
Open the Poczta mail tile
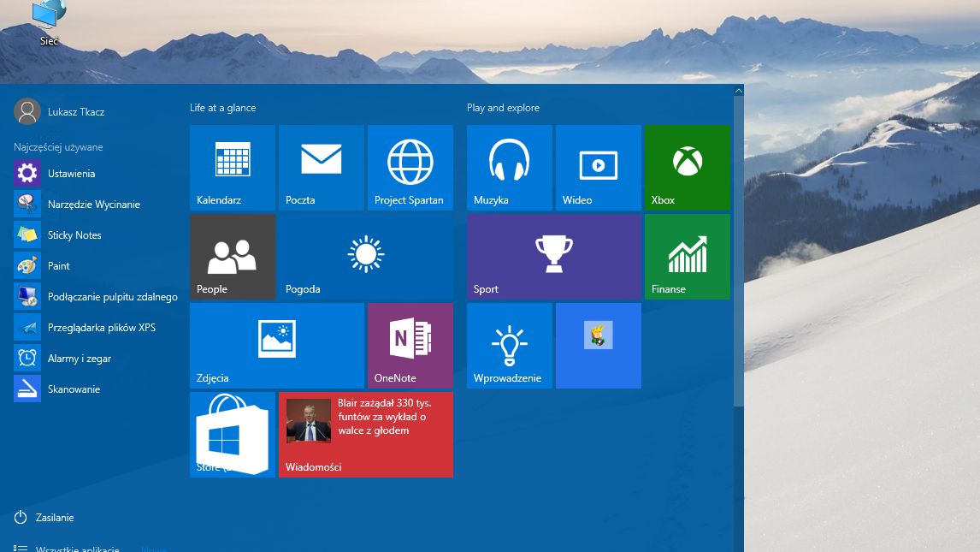coord(322,168)
